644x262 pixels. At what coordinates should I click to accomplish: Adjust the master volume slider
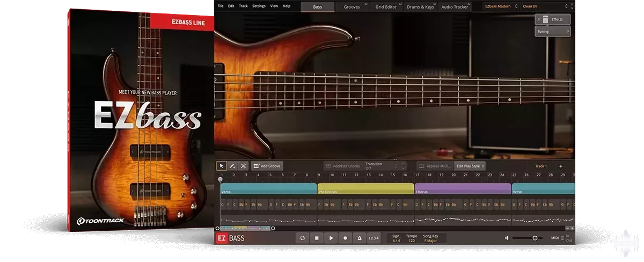tap(528, 238)
